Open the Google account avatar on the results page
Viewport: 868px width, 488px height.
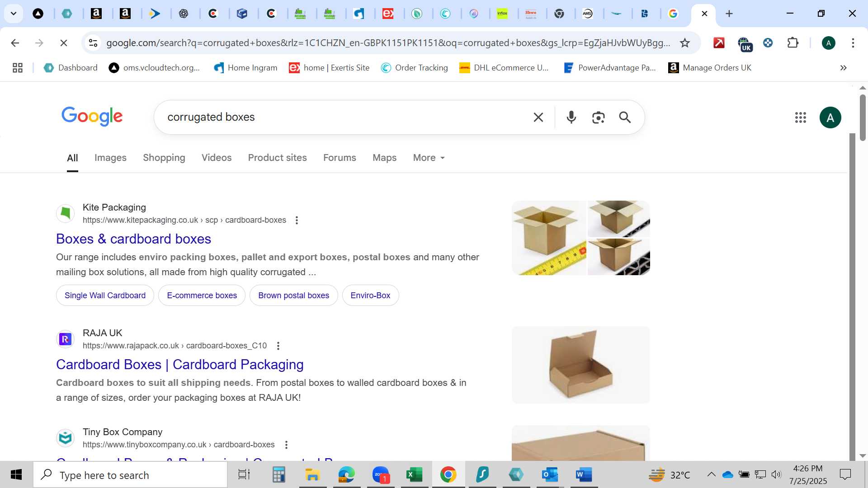coord(830,117)
